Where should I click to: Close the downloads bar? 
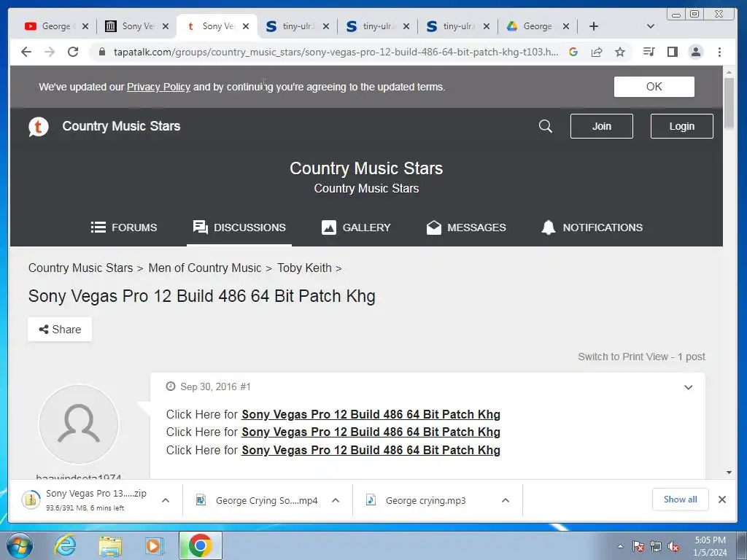(x=722, y=499)
